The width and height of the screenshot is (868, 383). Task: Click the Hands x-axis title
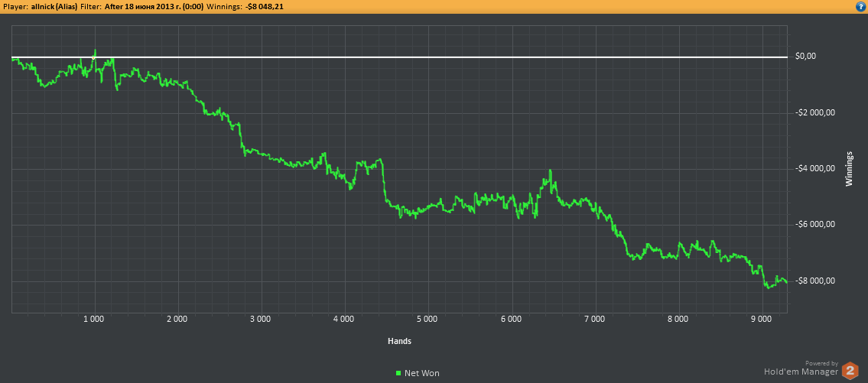pos(398,341)
